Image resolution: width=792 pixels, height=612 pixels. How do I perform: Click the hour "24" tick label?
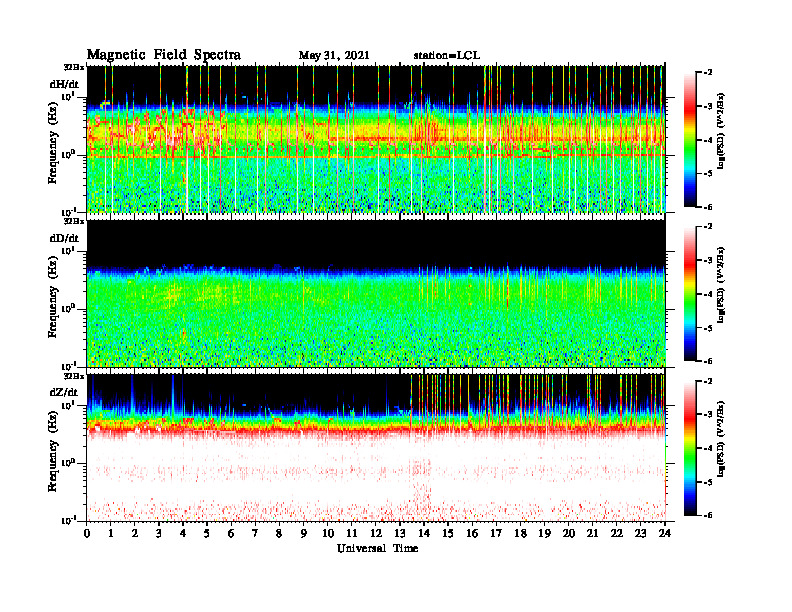pos(665,533)
